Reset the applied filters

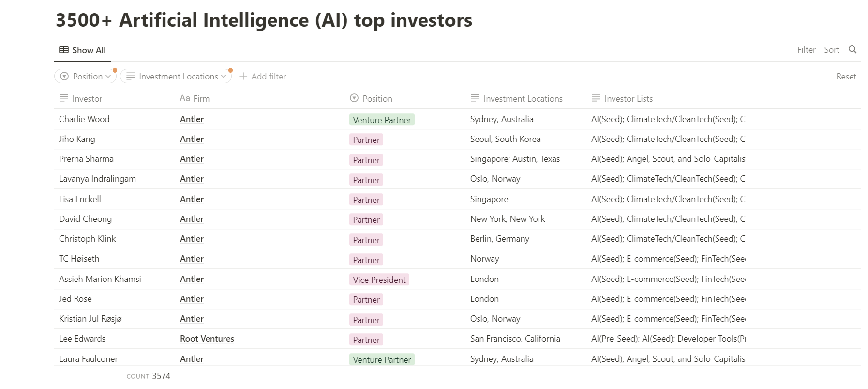tap(846, 76)
